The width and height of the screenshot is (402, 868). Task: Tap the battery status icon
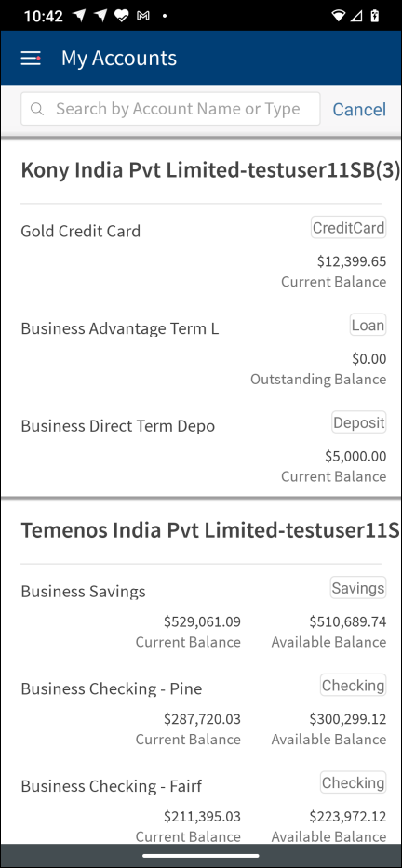[375, 16]
